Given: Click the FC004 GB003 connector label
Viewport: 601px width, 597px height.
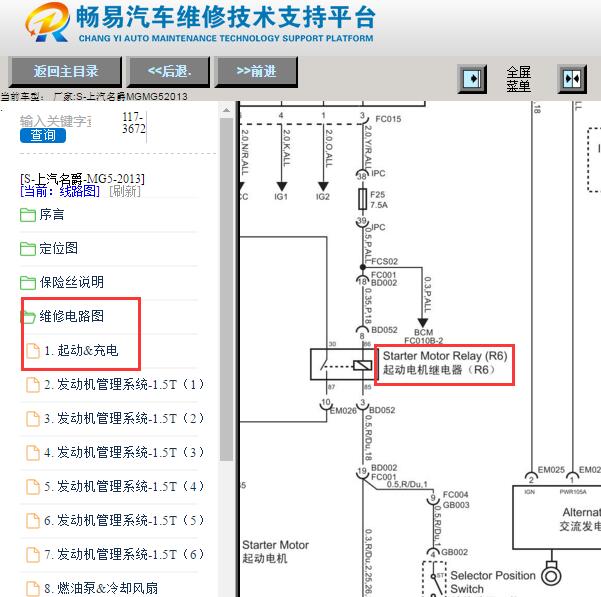Looking at the screenshot, I should click(456, 500).
